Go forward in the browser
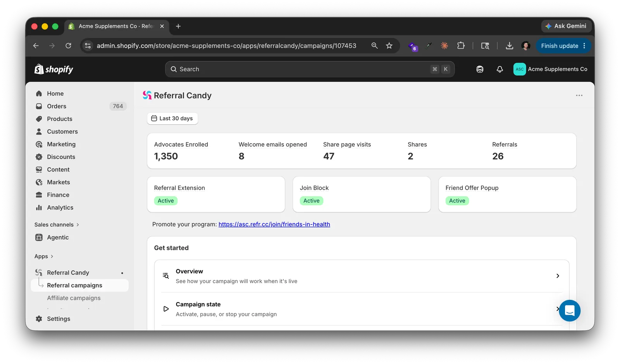The width and height of the screenshot is (620, 364). tap(52, 46)
